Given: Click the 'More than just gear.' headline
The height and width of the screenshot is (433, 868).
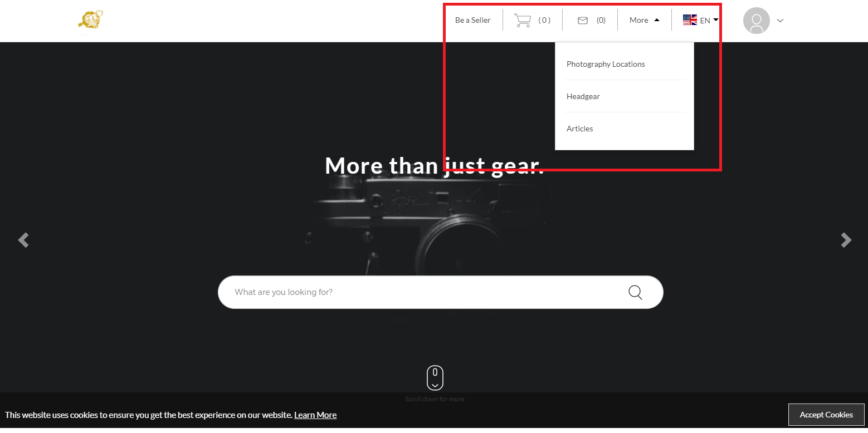Looking at the screenshot, I should 435,165.
